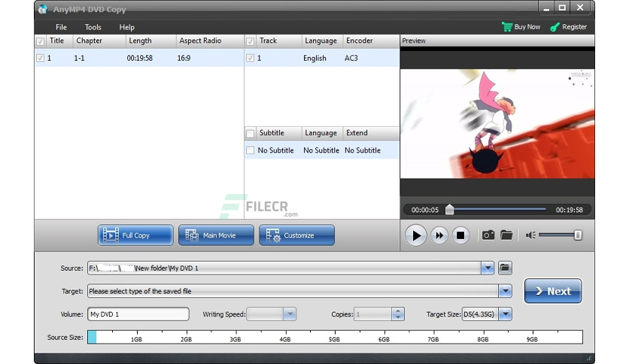629x364 pixels.
Task: Click the Copies number field
Action: pos(372,314)
